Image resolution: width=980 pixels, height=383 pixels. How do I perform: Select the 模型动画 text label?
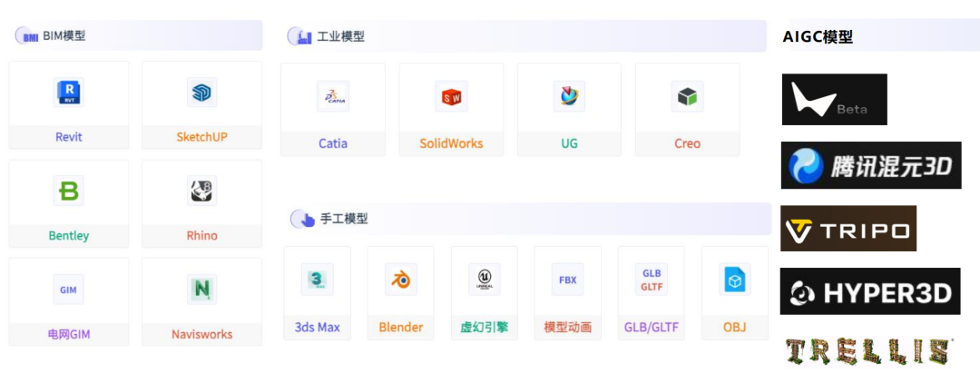[567, 328]
